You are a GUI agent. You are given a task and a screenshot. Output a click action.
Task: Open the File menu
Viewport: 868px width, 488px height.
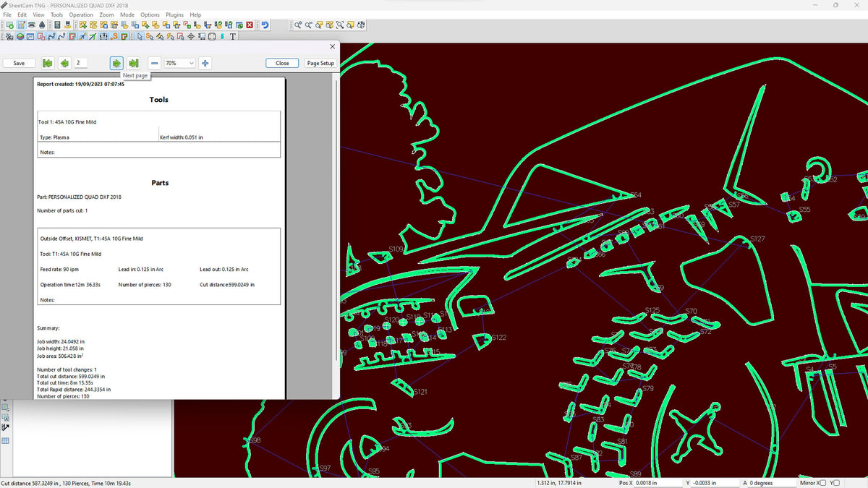pyautogui.click(x=8, y=14)
